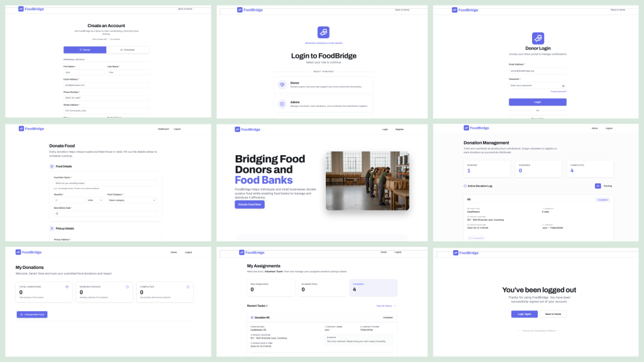This screenshot has width=644, height=362.
Task: Open the Select category dropdown under Food Category
Action: (132, 200)
